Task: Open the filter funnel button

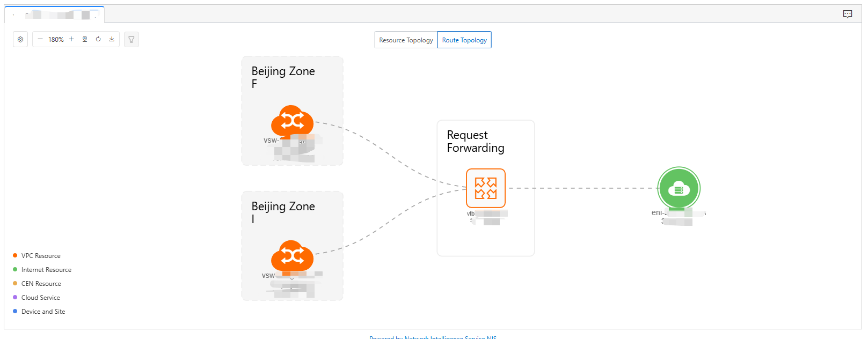Action: 132,39
